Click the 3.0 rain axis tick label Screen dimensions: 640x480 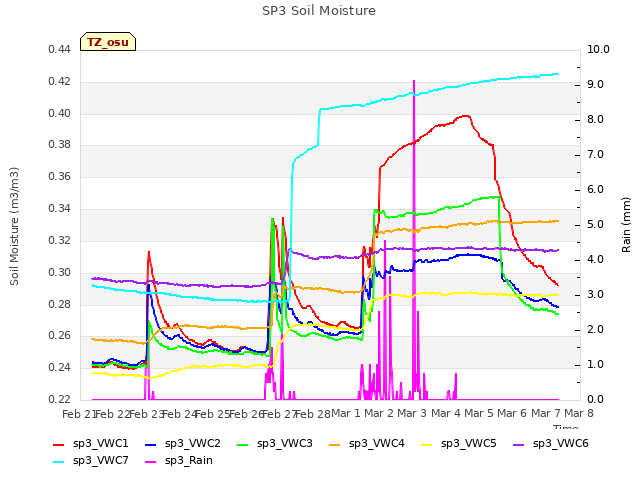click(x=596, y=295)
